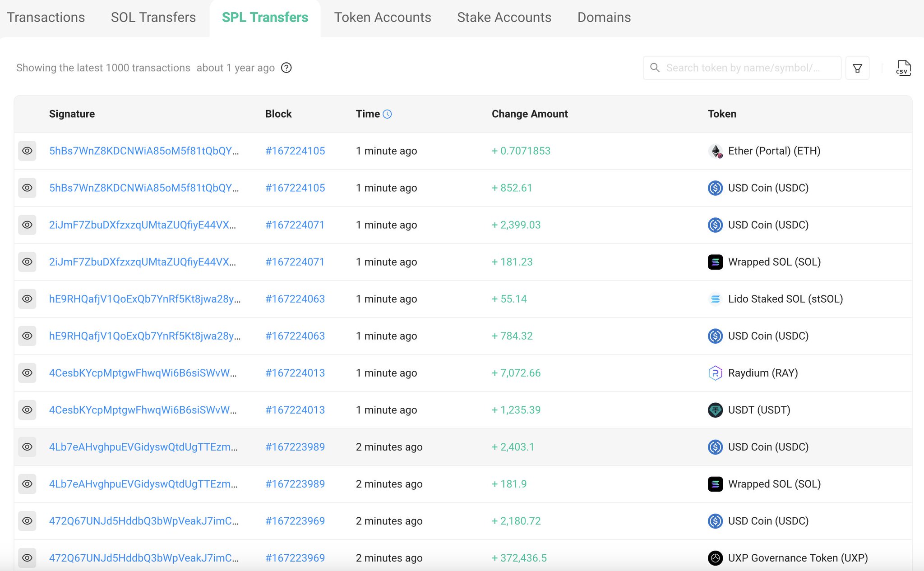Toggle eye icon for Raydium row
Screen dimensions: 924x571
(27, 373)
